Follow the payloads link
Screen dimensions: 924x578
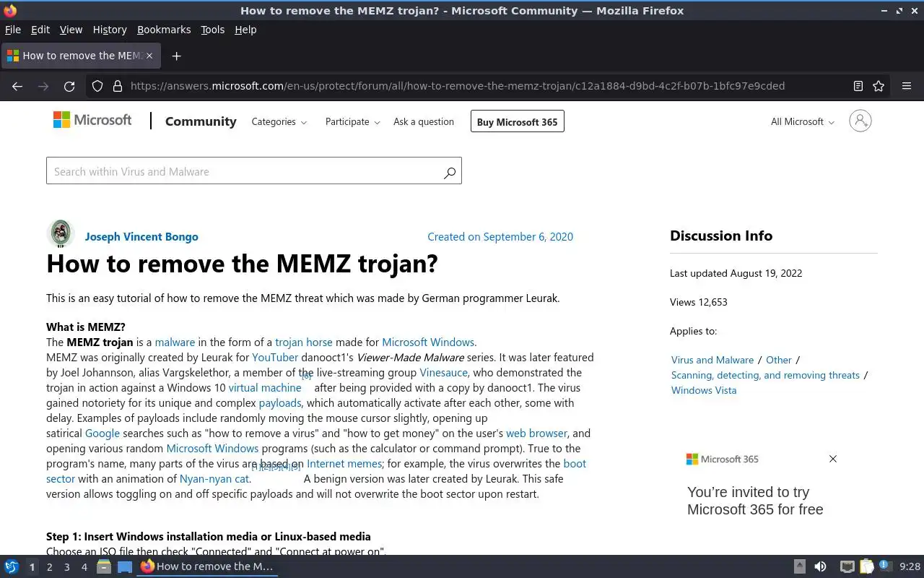click(x=280, y=402)
